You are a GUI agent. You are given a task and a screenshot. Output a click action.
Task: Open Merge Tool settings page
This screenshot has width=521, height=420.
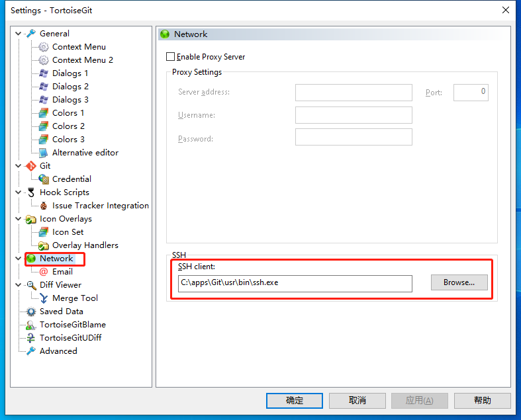(x=75, y=298)
